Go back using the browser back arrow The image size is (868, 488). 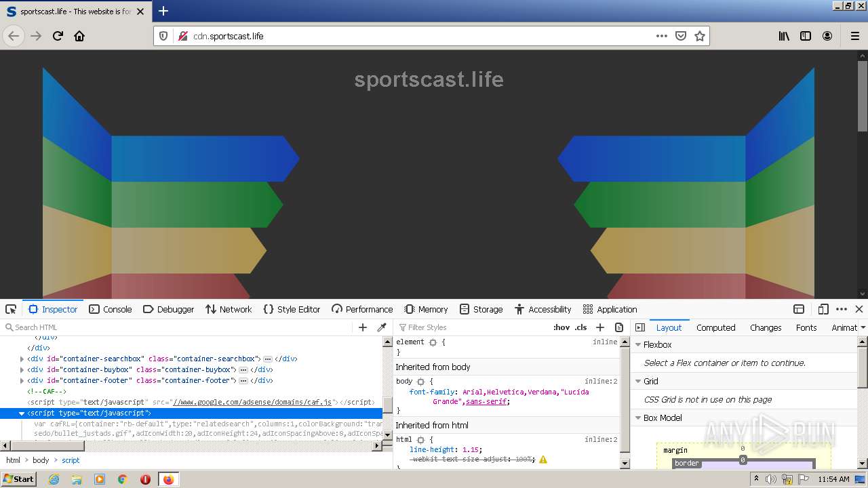click(x=14, y=36)
